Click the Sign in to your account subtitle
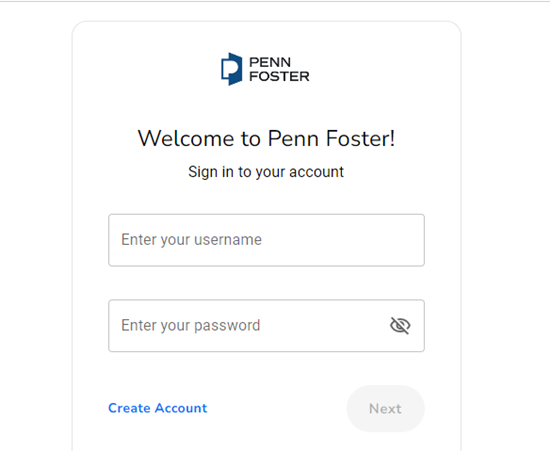 pyautogui.click(x=266, y=172)
